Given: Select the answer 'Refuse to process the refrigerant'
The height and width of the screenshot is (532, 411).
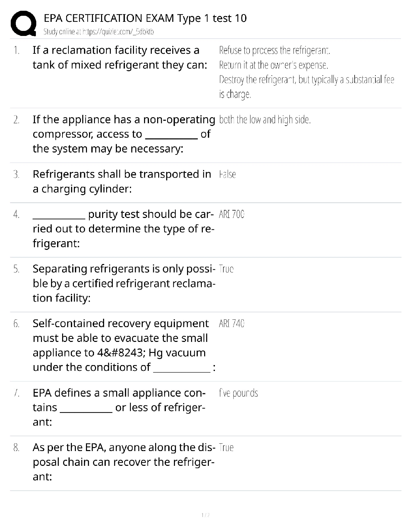Looking at the screenshot, I should 274,50.
